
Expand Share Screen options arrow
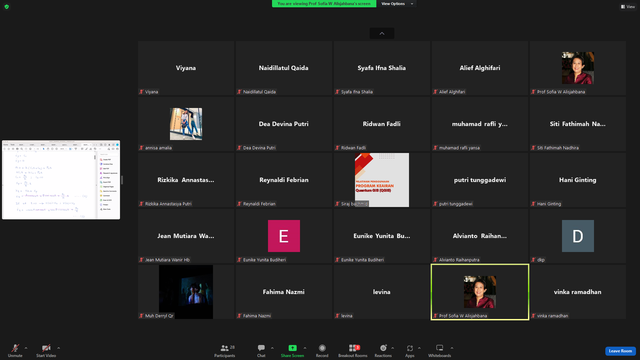click(x=305, y=348)
